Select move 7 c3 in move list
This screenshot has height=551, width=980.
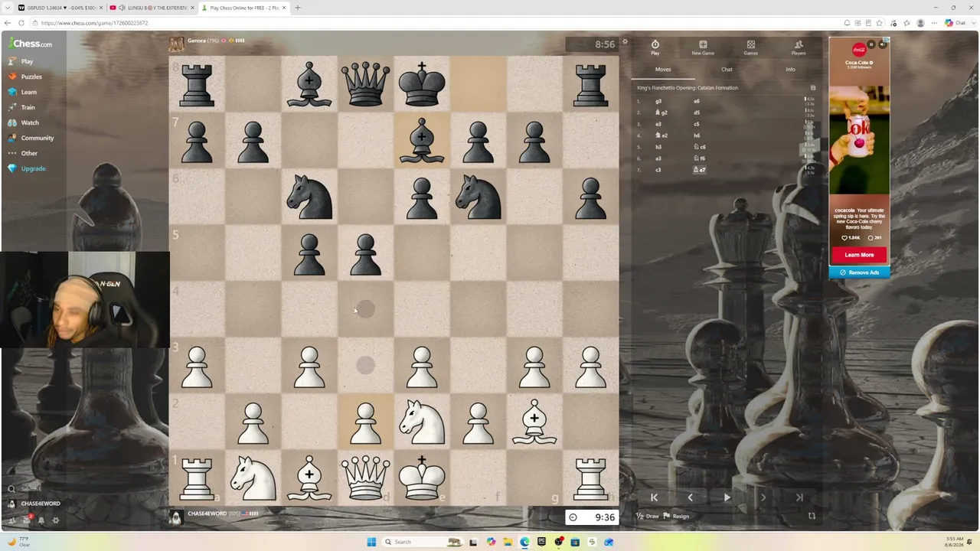point(658,170)
